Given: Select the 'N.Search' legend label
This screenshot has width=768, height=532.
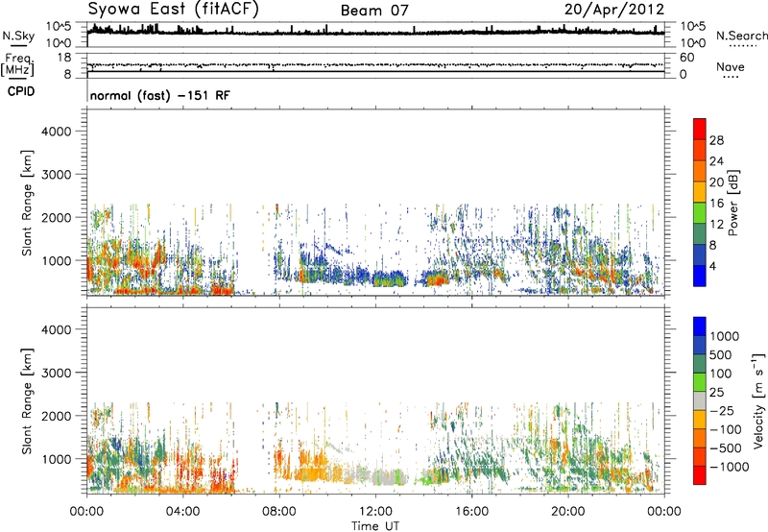Looking at the screenshot, I should (741, 36).
